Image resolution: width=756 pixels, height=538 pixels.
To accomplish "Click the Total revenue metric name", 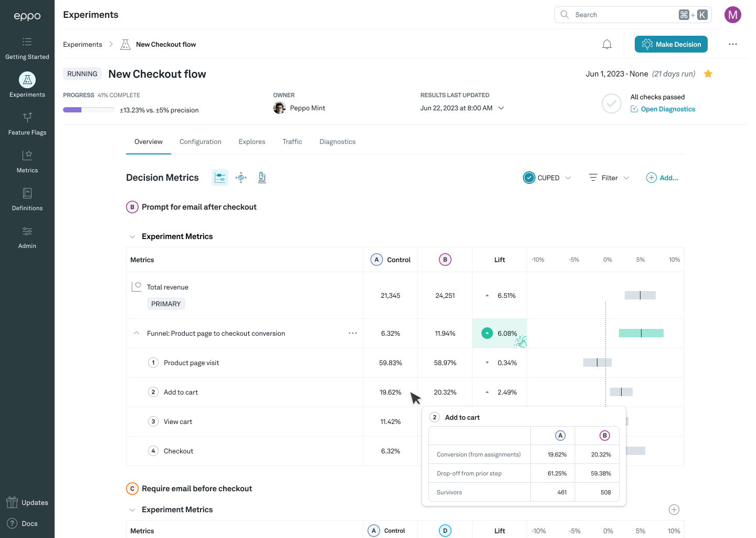I will (x=167, y=287).
